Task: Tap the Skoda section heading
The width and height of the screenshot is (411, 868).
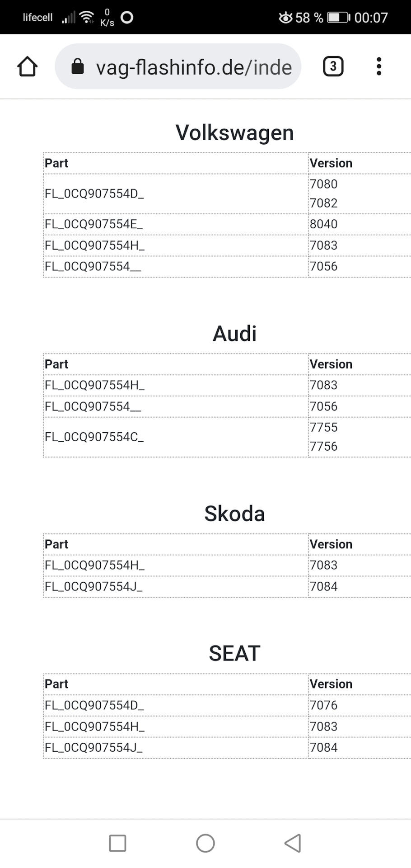Action: 234,514
